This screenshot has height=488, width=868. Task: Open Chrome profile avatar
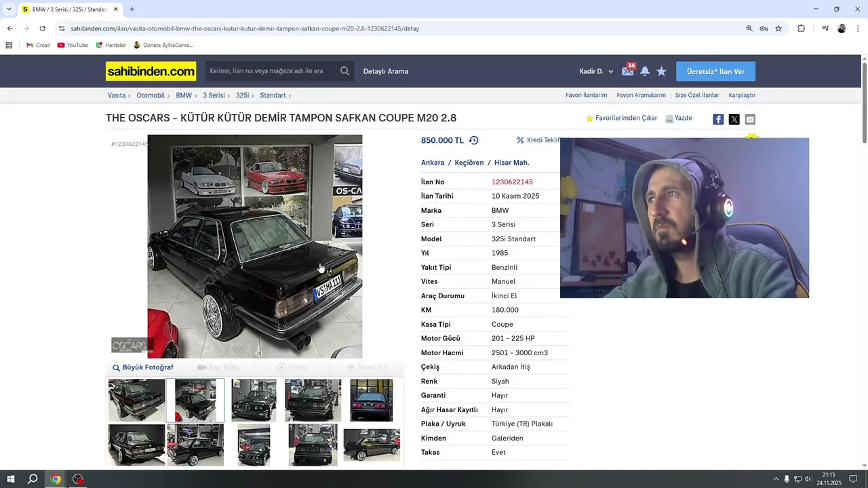(842, 28)
